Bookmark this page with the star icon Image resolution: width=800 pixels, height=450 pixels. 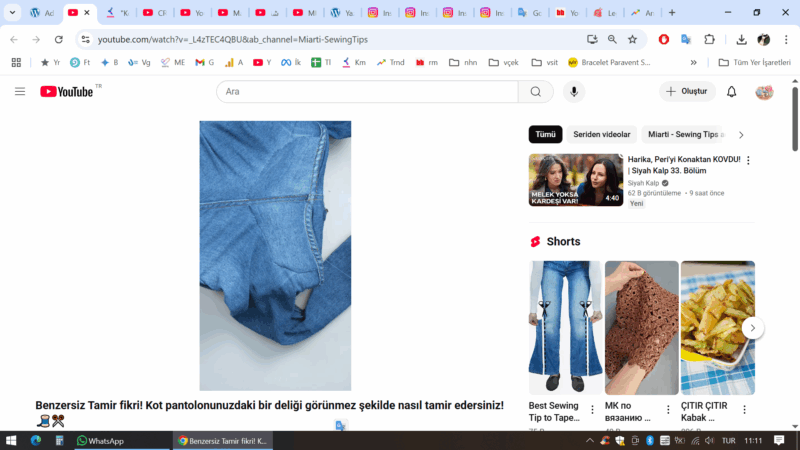point(632,39)
